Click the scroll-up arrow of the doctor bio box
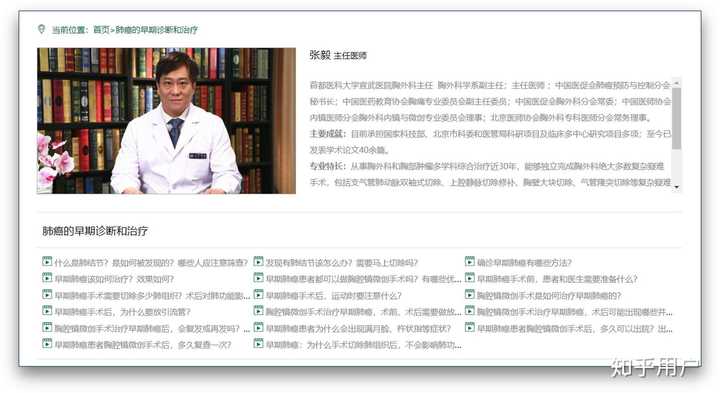 676,83
